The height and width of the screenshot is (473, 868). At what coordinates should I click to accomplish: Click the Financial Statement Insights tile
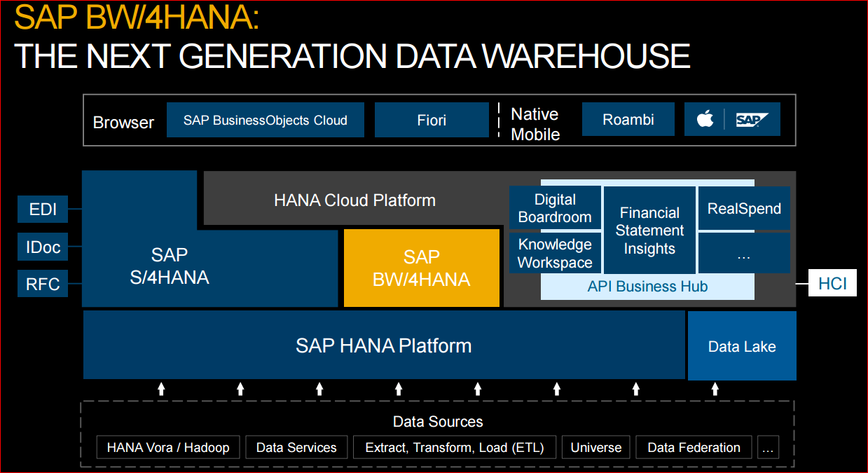click(649, 231)
